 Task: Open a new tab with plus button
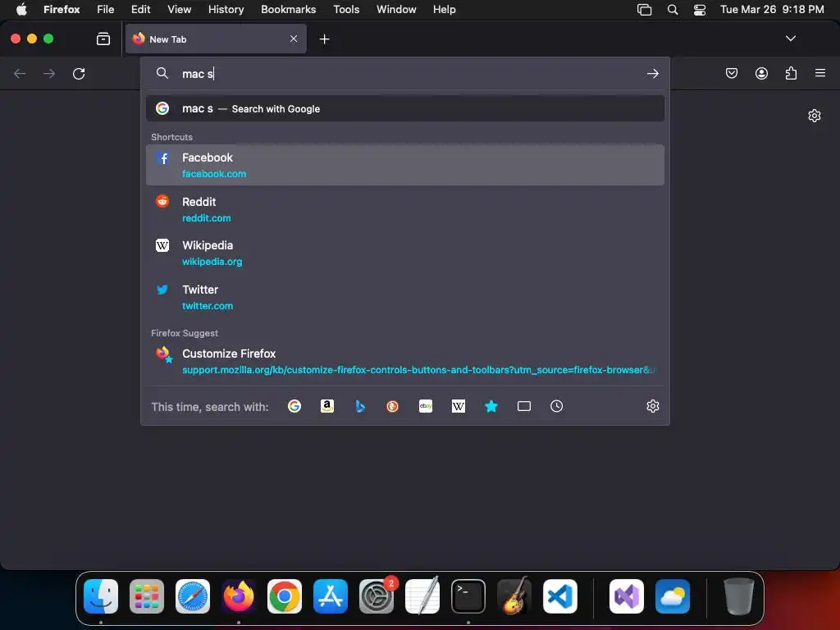point(324,39)
